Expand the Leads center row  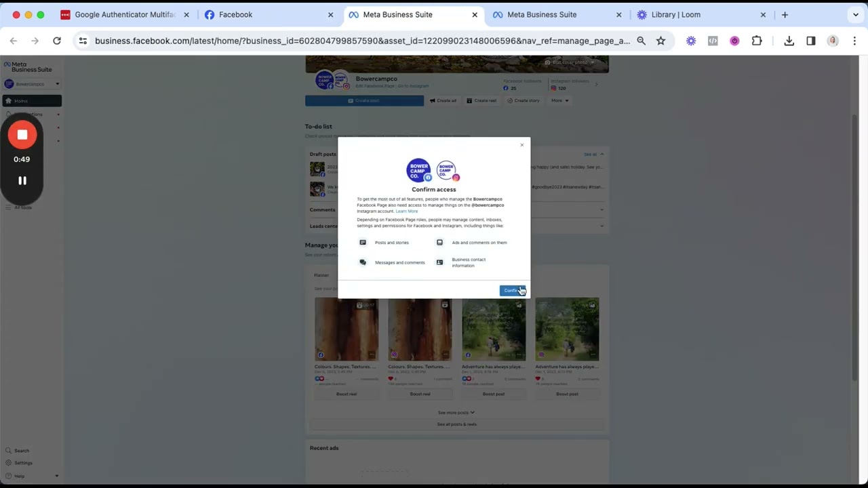(456, 226)
